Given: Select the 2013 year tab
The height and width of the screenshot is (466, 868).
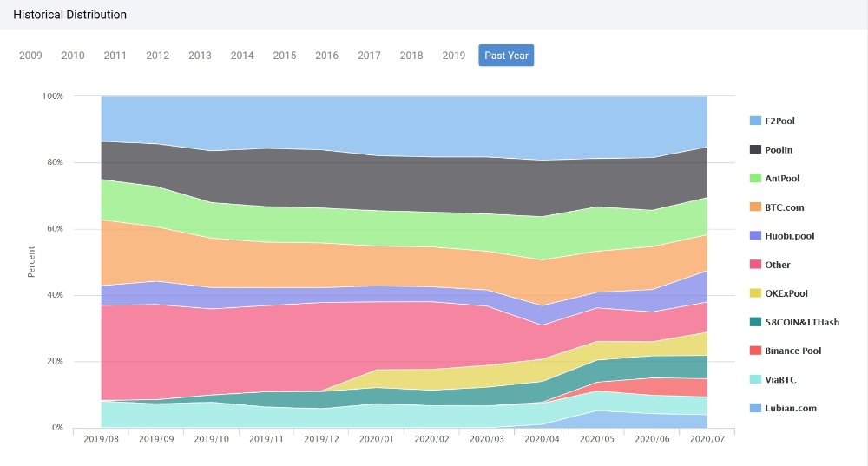Looking at the screenshot, I should click(200, 56).
